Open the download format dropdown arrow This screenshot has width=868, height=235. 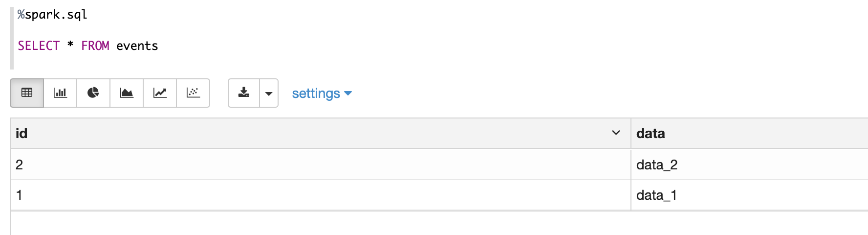tap(269, 93)
